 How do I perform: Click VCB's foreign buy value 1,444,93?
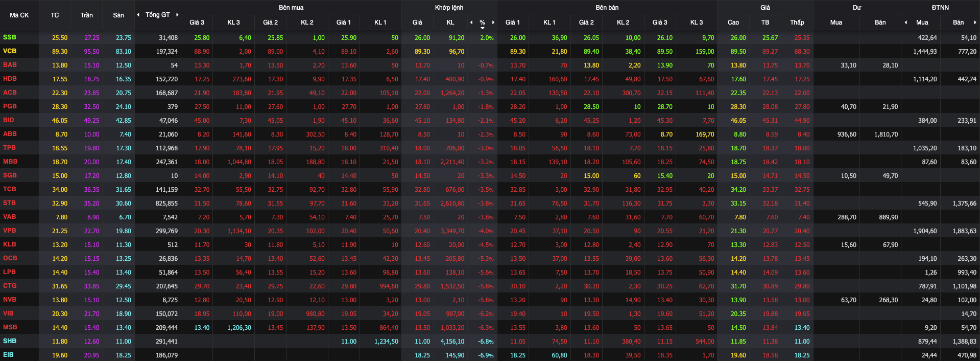pos(925,52)
